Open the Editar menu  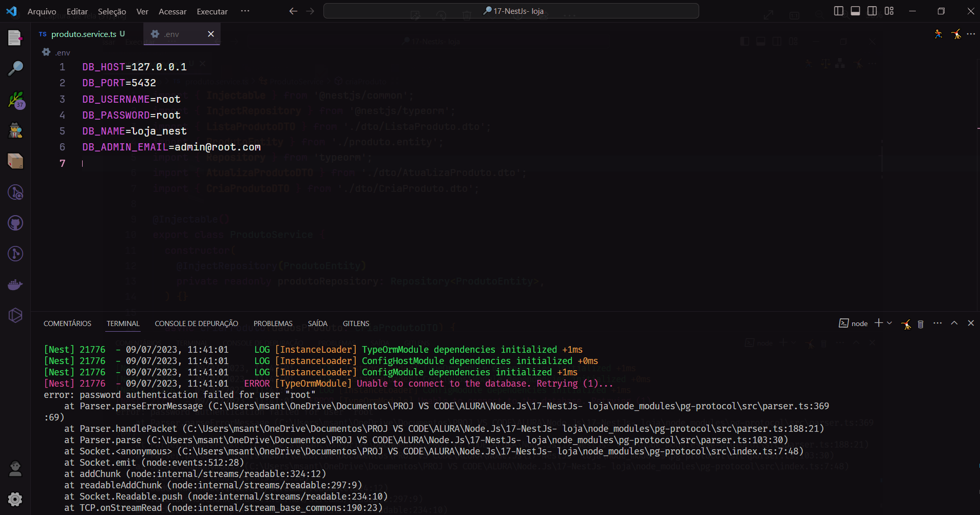pyautogui.click(x=77, y=11)
